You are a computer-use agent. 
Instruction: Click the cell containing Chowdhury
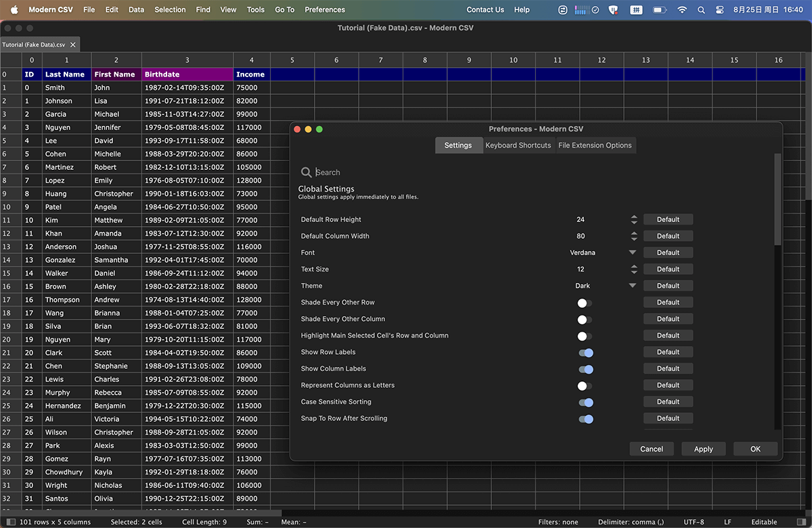tap(66, 472)
